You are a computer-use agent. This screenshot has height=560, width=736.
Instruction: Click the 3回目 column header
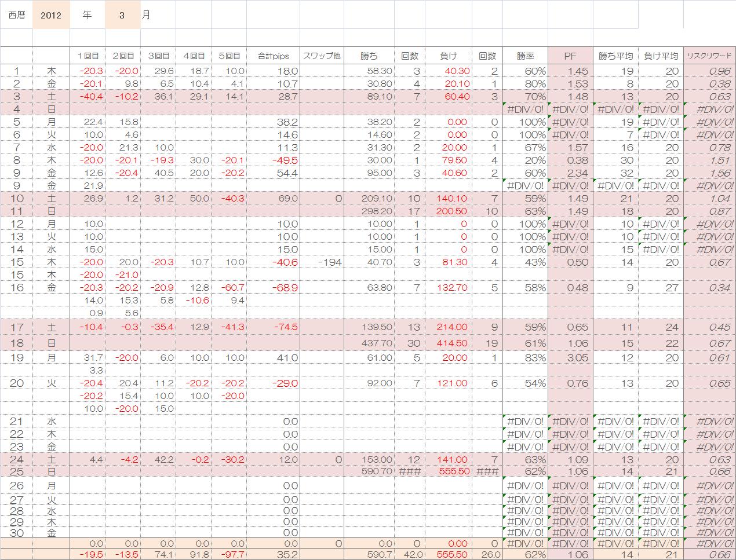[158, 56]
